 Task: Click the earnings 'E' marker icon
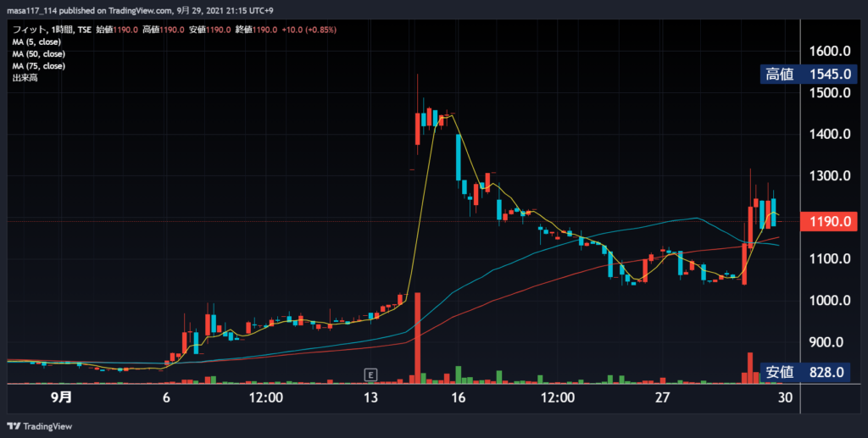pyautogui.click(x=370, y=374)
